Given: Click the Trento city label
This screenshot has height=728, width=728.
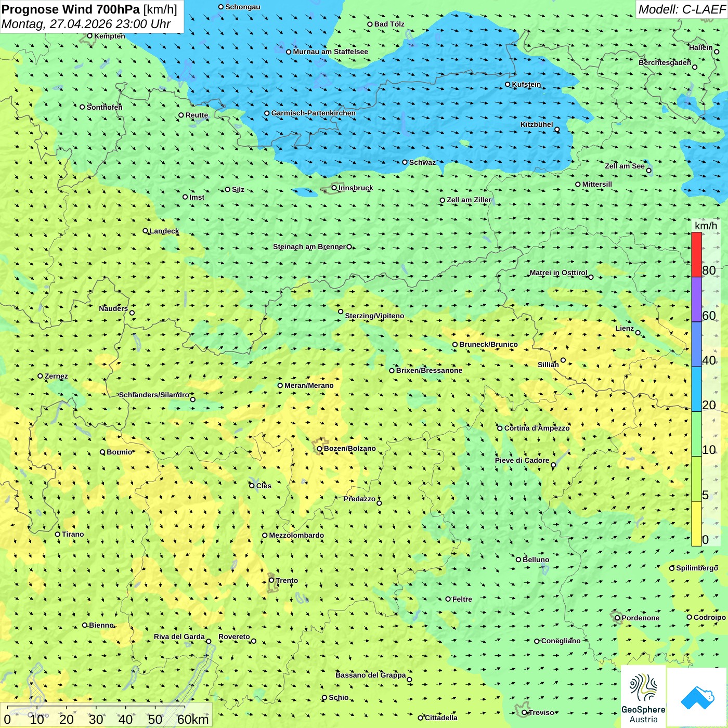Looking at the screenshot, I should click(287, 580).
